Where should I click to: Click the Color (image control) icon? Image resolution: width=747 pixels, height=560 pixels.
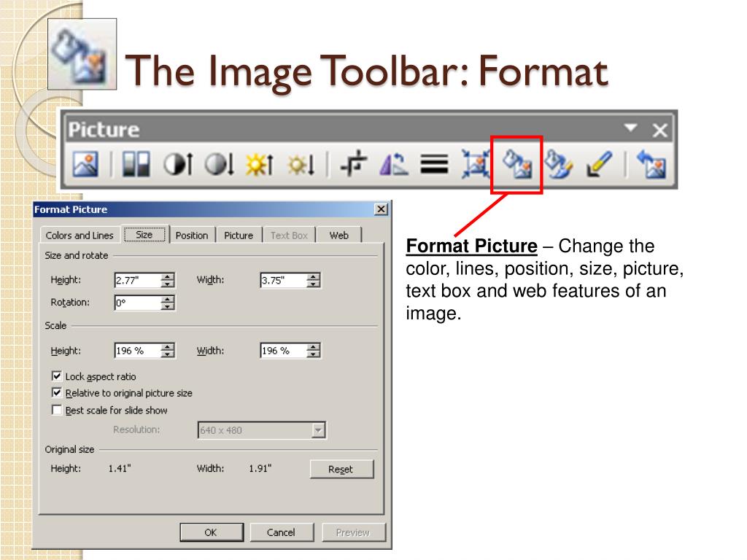click(136, 164)
